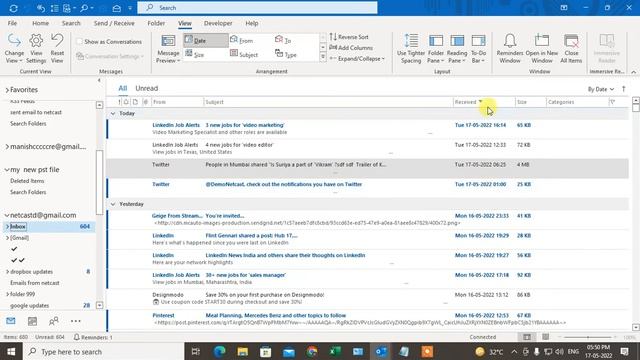Open Windows Start menu
The width and height of the screenshot is (640, 360).
click(11, 352)
